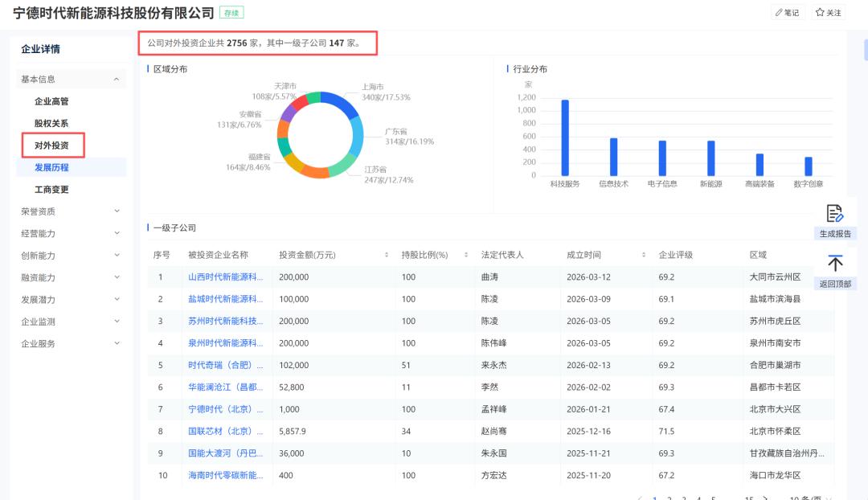Screen dimensions: 868x500
Task: Click the 数字创意 bar in chart
Action: click(809, 166)
